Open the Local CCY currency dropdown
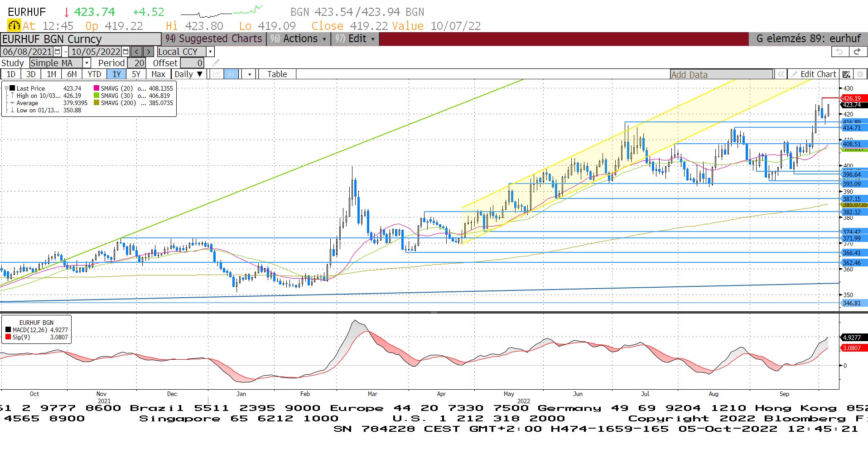 tap(210, 52)
